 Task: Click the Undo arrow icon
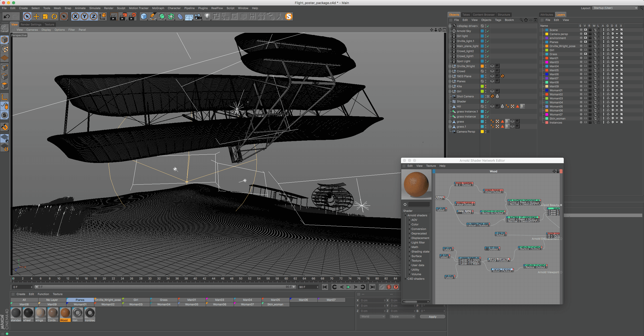tap(7, 17)
